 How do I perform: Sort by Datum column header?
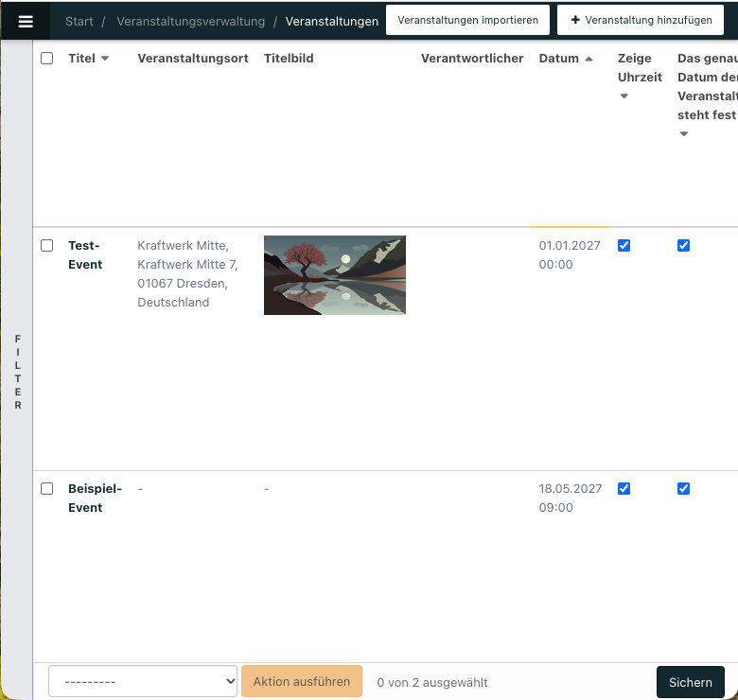[x=558, y=59]
